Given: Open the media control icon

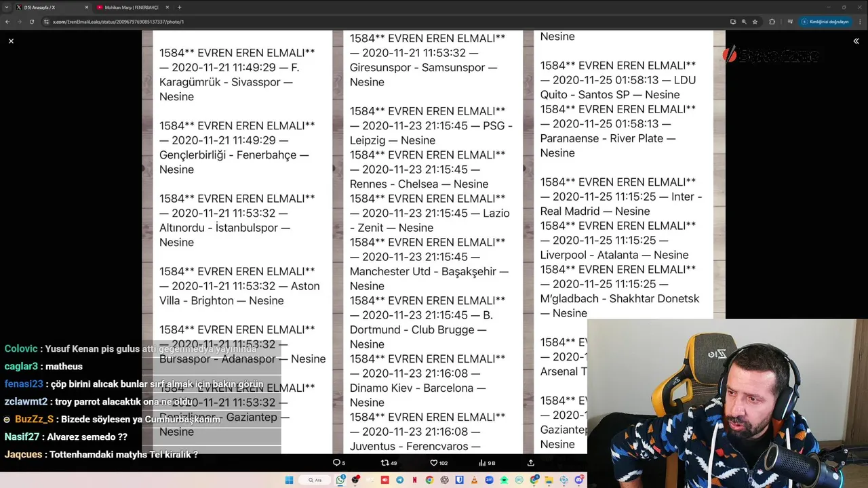Looking at the screenshot, I should click(x=790, y=22).
